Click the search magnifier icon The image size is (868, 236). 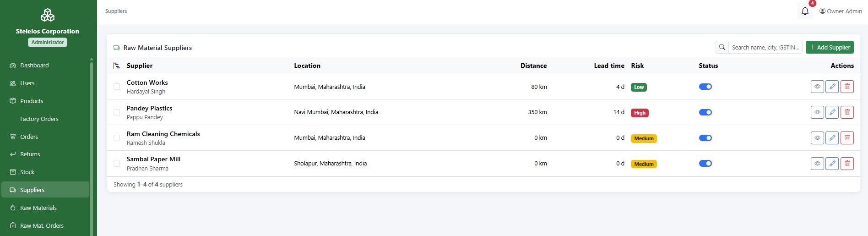pos(722,47)
